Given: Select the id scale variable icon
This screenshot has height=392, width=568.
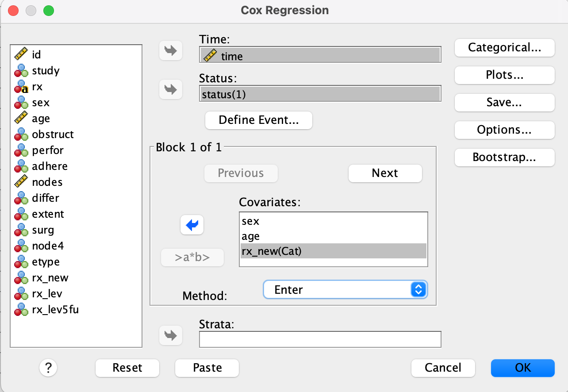Looking at the screenshot, I should point(21,55).
